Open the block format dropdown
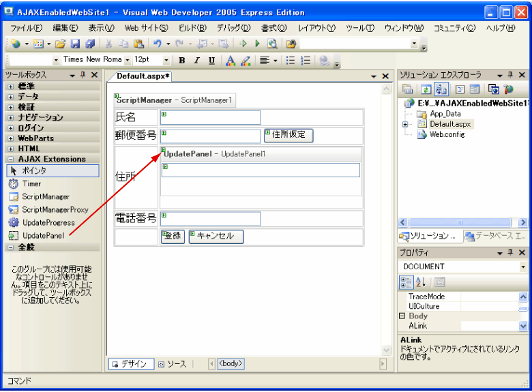Screen dimensions: 532x392 (x=56, y=61)
